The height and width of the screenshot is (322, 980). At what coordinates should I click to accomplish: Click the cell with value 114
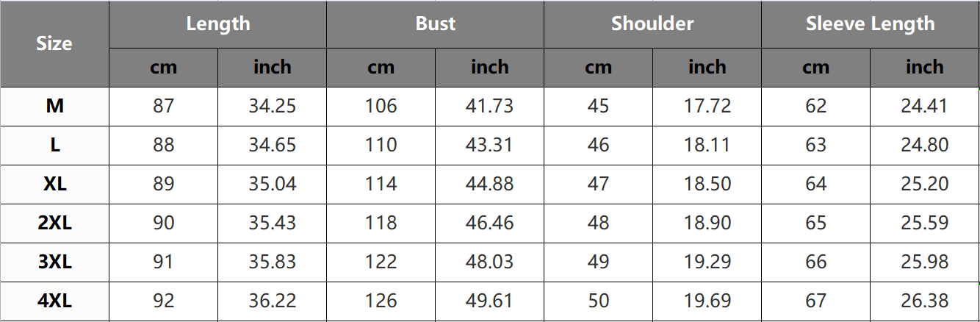(381, 184)
